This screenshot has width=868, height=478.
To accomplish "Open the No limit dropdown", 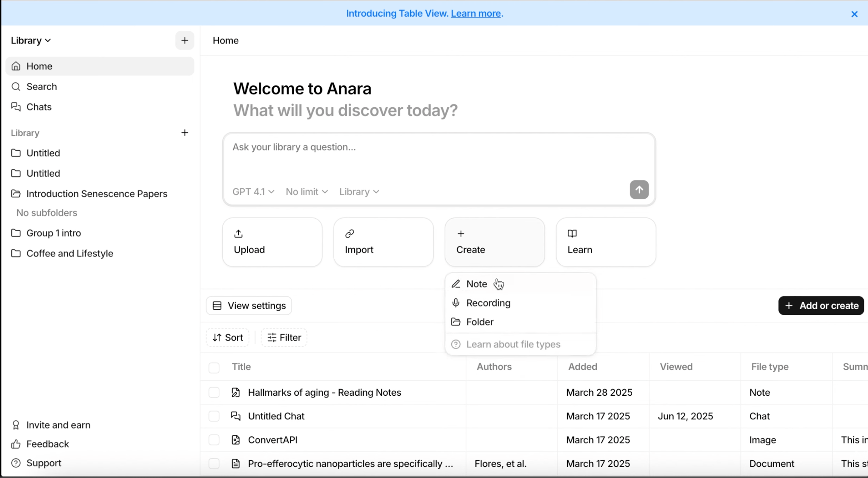I will point(306,192).
